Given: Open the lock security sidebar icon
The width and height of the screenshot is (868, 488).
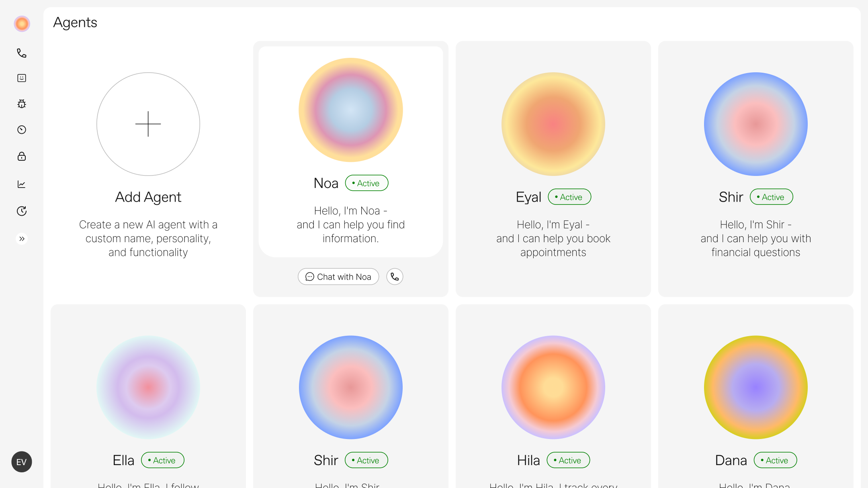Looking at the screenshot, I should pyautogui.click(x=22, y=156).
